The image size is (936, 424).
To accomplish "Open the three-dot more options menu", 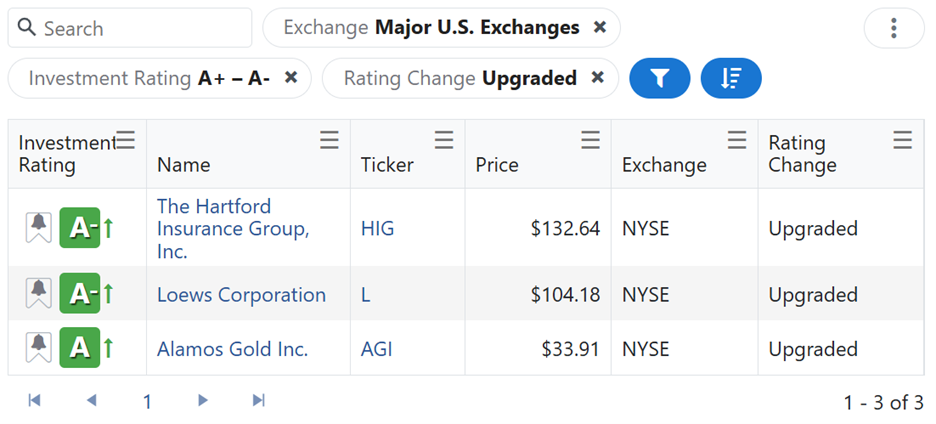I will tap(893, 28).
